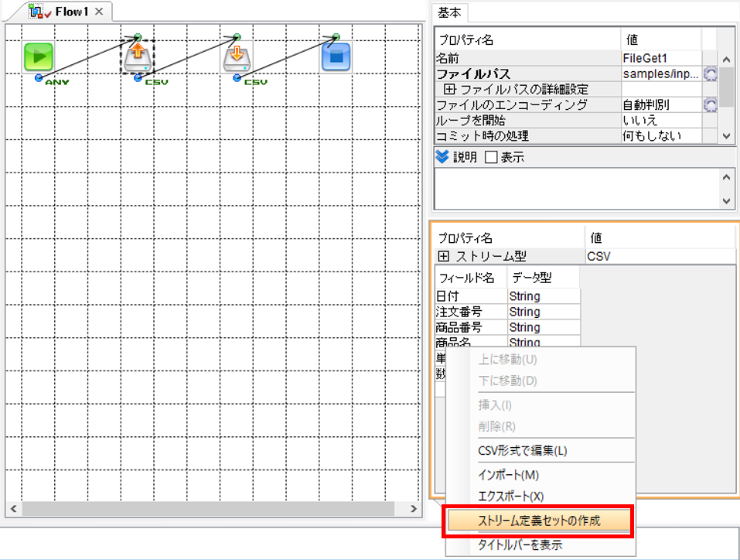
Task: Click the 名前 value field FileGet1
Action: click(x=662, y=58)
